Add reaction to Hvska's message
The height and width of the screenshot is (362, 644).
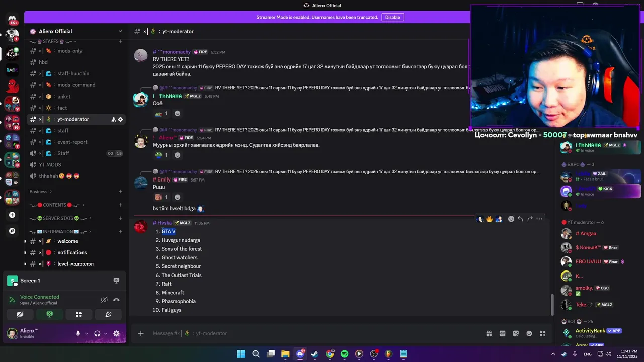[511, 219]
